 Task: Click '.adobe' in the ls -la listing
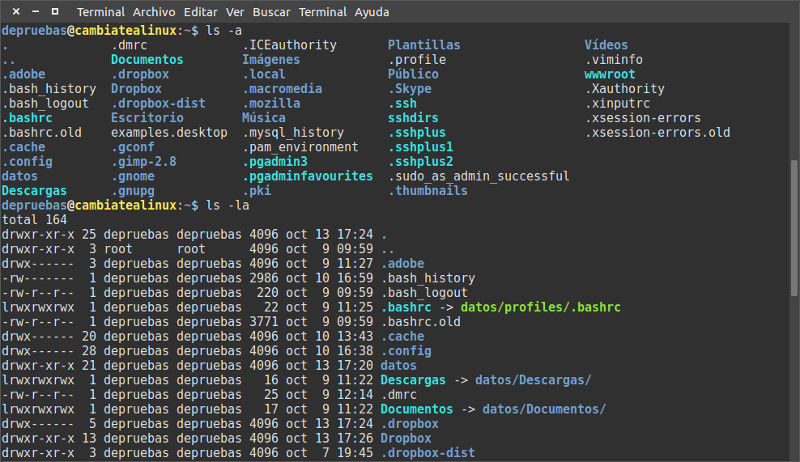pyautogui.click(x=402, y=264)
